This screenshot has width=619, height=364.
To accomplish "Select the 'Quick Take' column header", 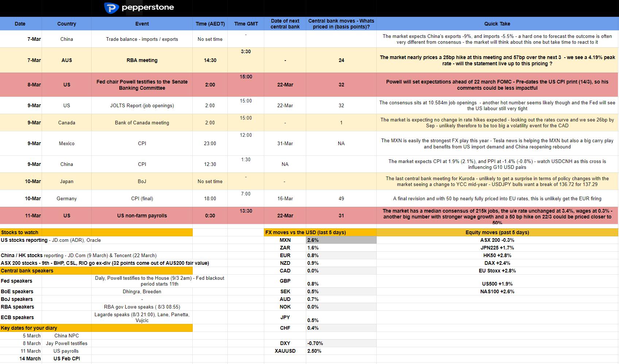I will (x=497, y=24).
